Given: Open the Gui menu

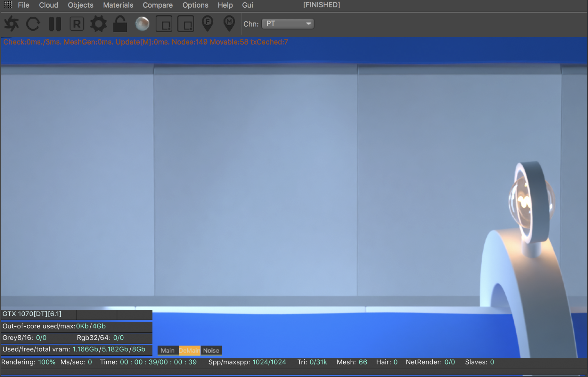Looking at the screenshot, I should (x=248, y=5).
